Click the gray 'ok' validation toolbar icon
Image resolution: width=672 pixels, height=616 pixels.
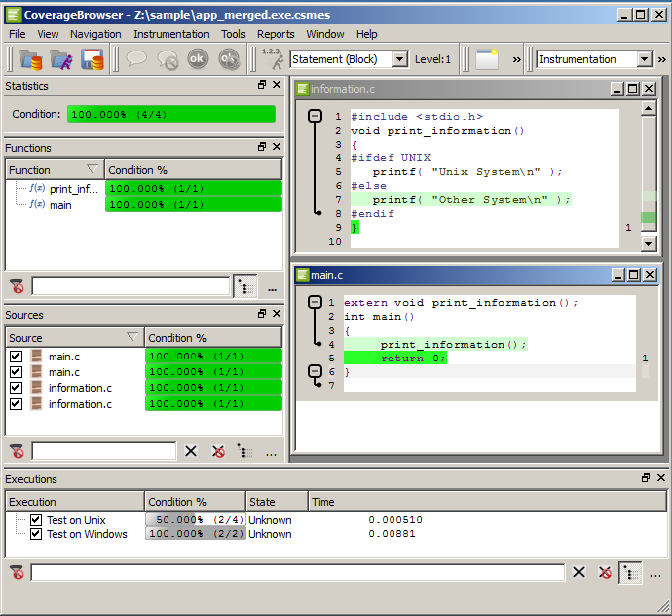coord(198,59)
